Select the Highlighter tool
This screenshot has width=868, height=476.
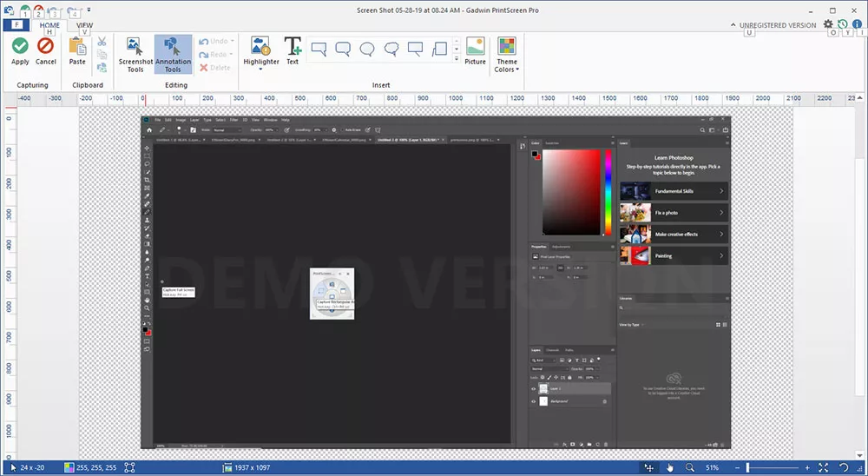pyautogui.click(x=260, y=50)
